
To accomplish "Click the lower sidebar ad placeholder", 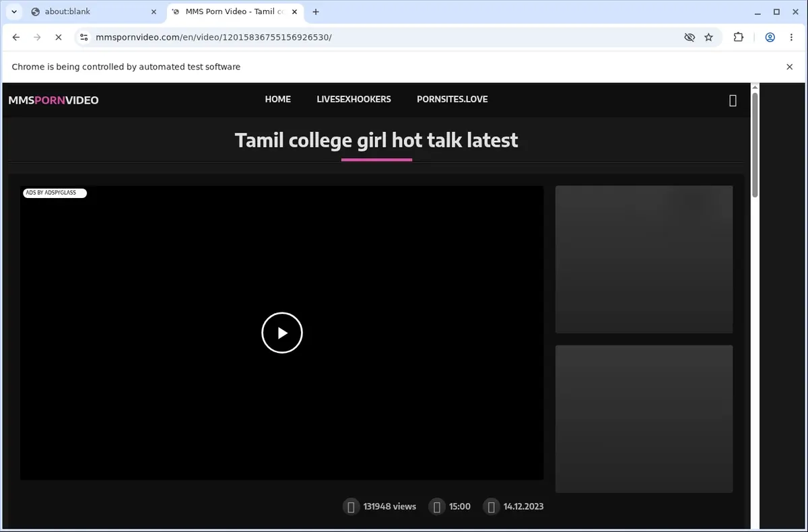I will click(x=644, y=419).
